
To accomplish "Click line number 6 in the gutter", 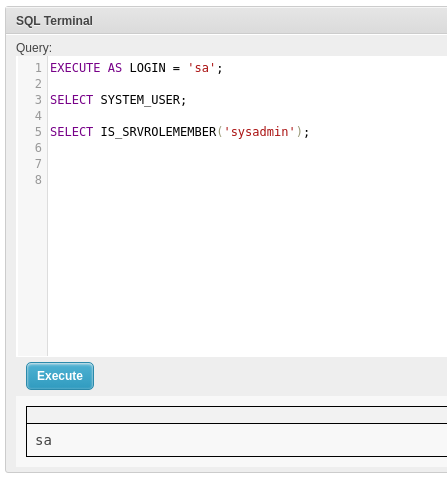I will [x=38, y=148].
